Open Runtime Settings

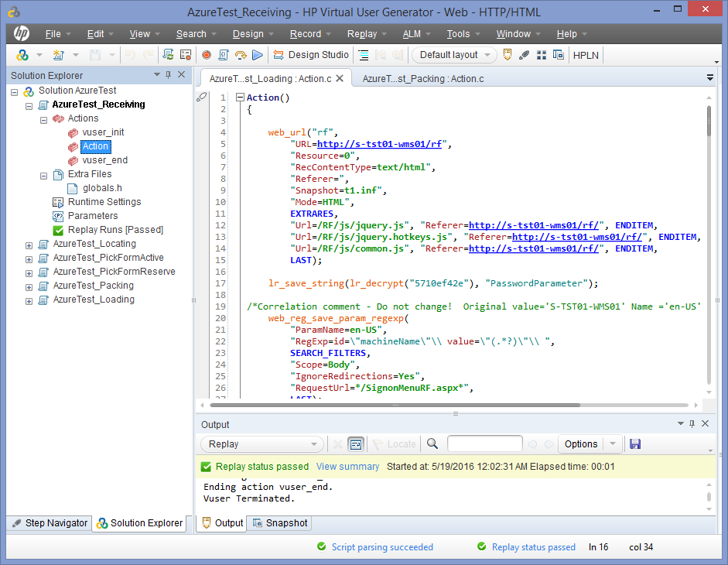click(x=104, y=202)
